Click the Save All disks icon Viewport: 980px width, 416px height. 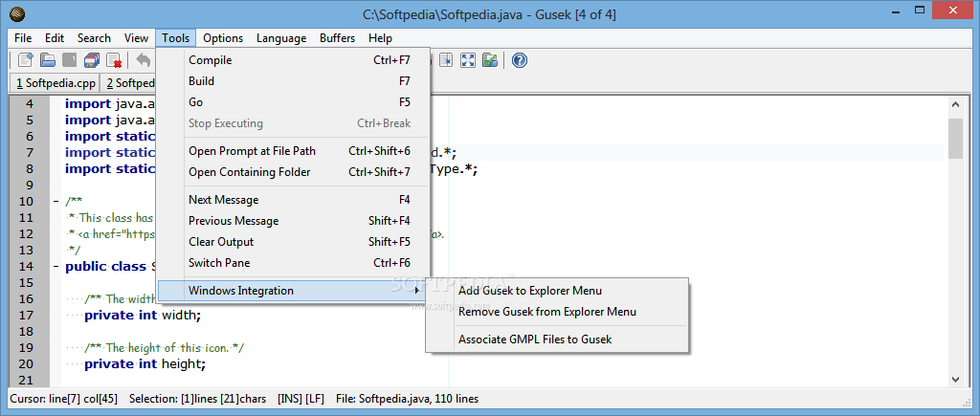[x=92, y=60]
